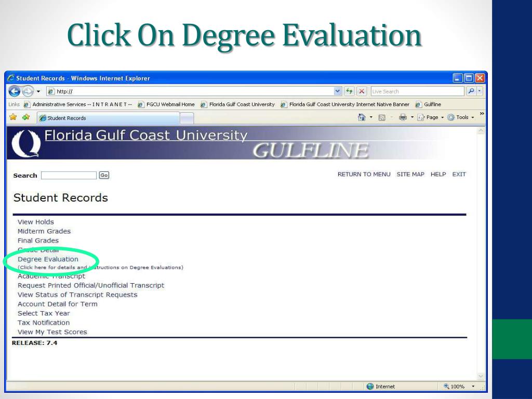Click the red Stop loading icon

point(362,91)
